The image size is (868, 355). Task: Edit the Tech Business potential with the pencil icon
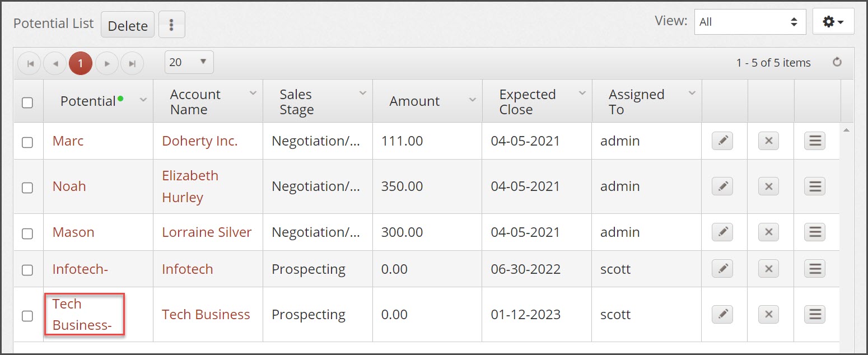point(722,315)
